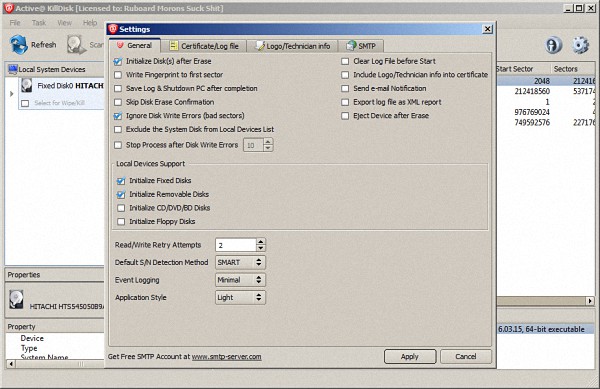Viewport: 600px width, 389px height.
Task: Click the Cancel button
Action: (466, 356)
